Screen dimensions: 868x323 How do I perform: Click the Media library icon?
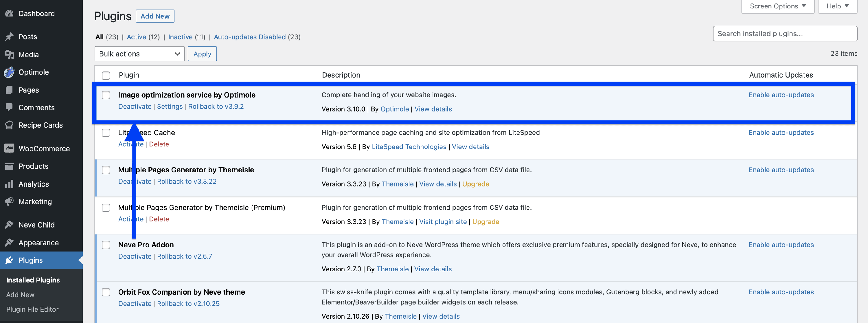[10, 55]
